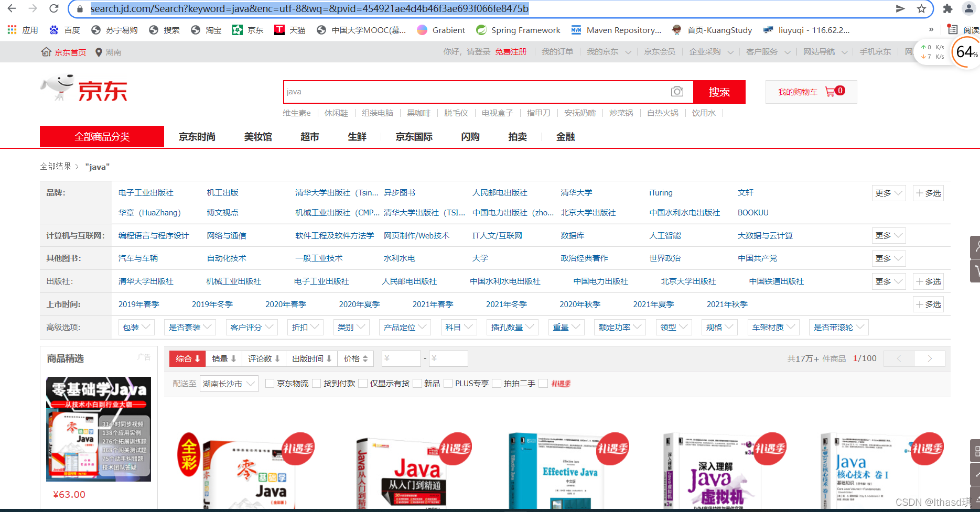Expand the 我的京东 top menu
Image resolution: width=980 pixels, height=512 pixels.
pos(609,52)
